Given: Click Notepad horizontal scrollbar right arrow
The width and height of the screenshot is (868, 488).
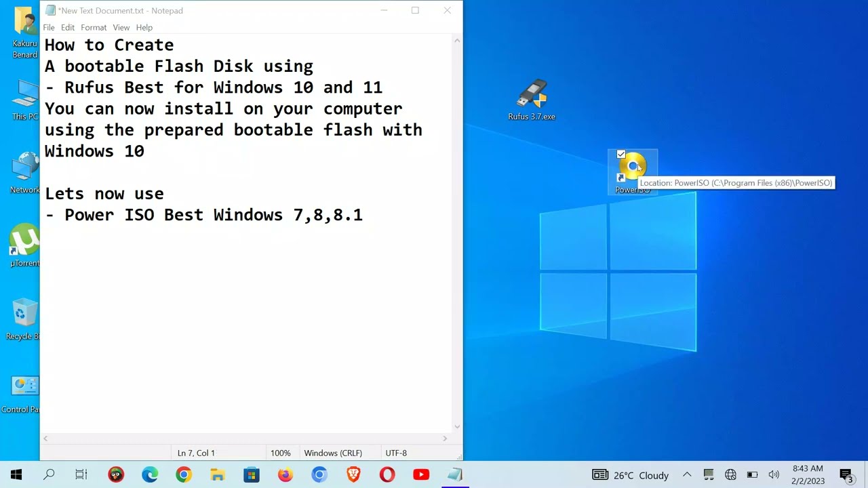Looking at the screenshot, I should (x=445, y=439).
